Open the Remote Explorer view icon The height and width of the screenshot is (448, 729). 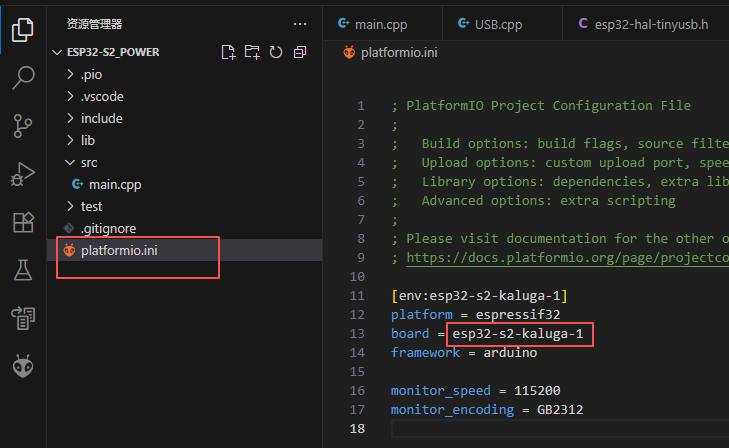click(23, 318)
